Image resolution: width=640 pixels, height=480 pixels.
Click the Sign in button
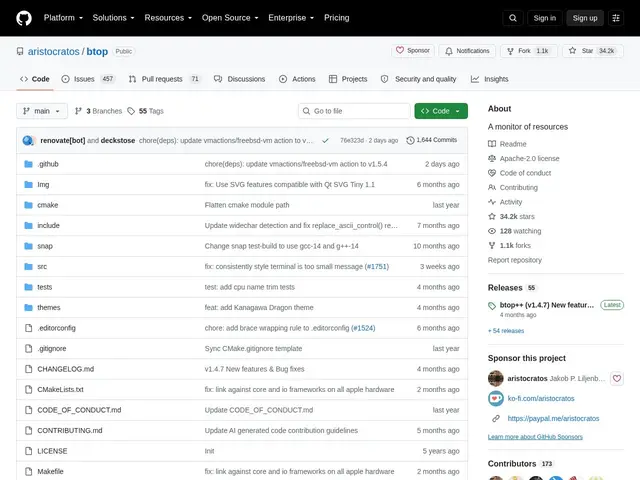point(544,18)
